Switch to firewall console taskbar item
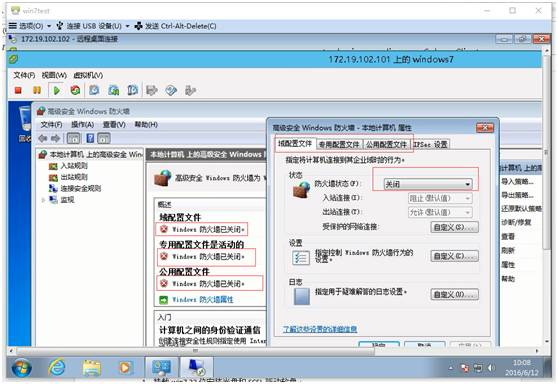This screenshot has width=558, height=384. (161, 367)
